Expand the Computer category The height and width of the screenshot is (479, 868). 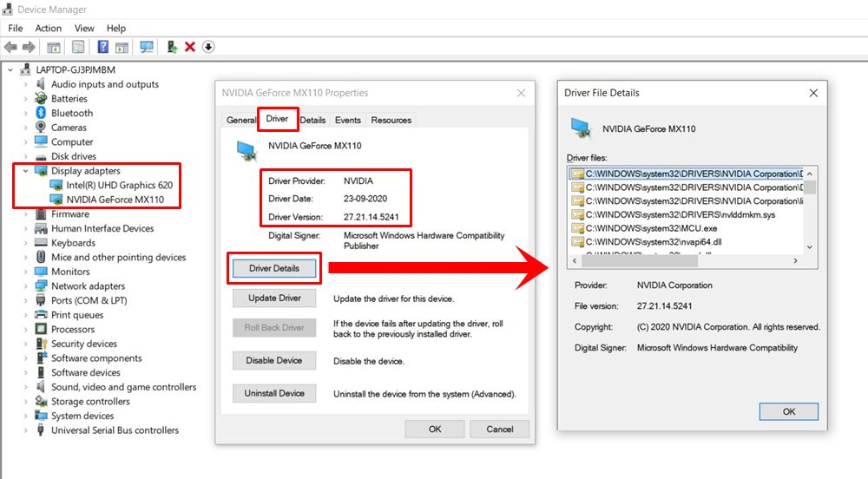25,141
